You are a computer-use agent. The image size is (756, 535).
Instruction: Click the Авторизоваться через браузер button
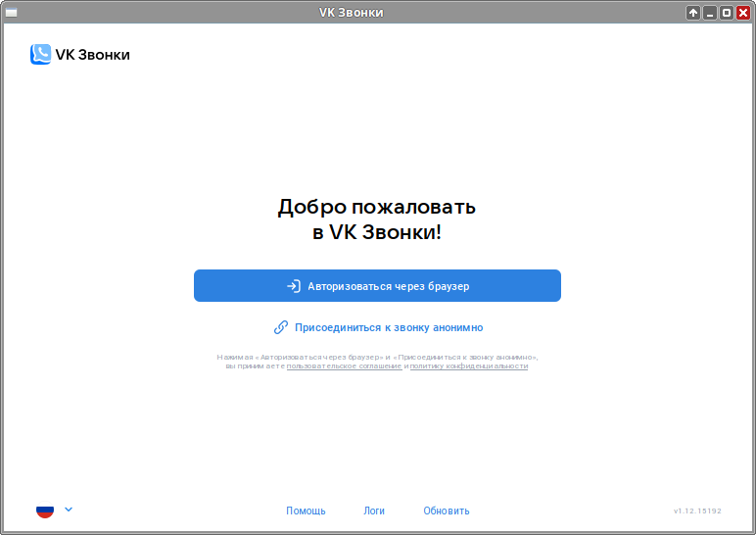point(377,285)
